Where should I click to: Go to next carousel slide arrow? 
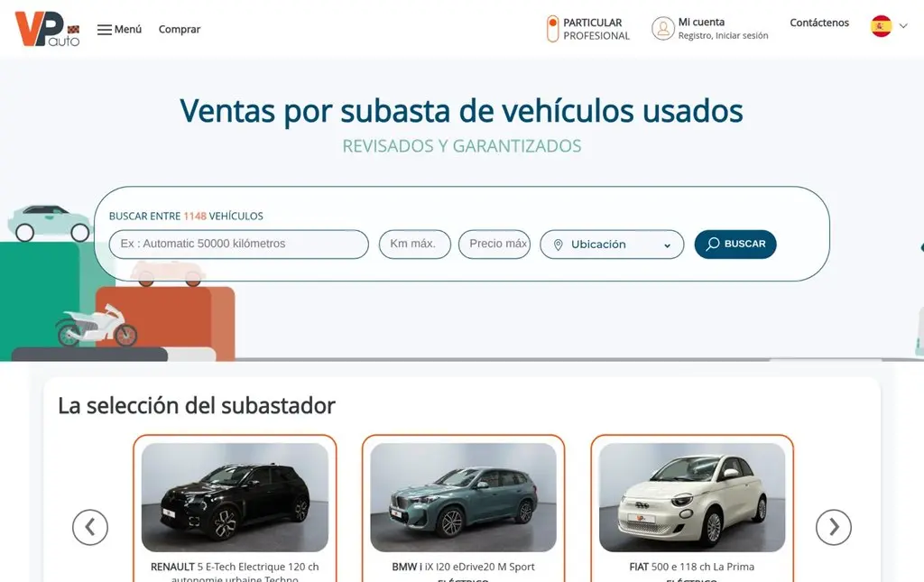click(833, 527)
